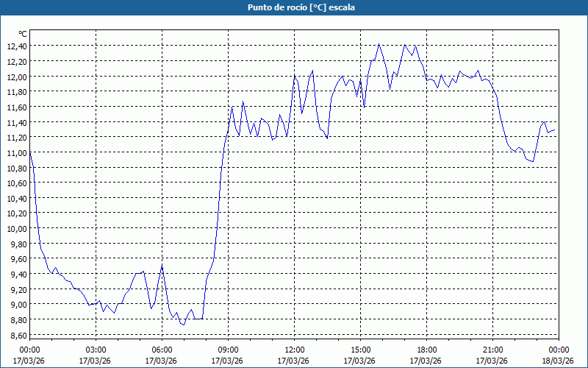Select the 8,60 label at the Y-axis bottom

click(x=16, y=335)
